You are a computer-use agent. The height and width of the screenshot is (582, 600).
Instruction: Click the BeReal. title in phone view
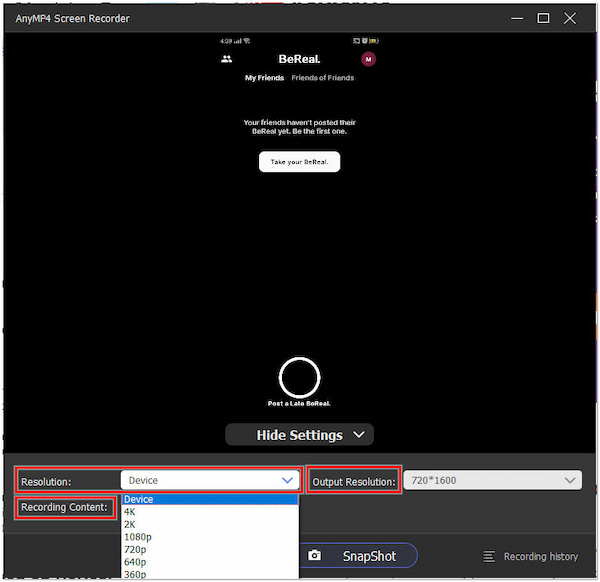pyautogui.click(x=299, y=59)
